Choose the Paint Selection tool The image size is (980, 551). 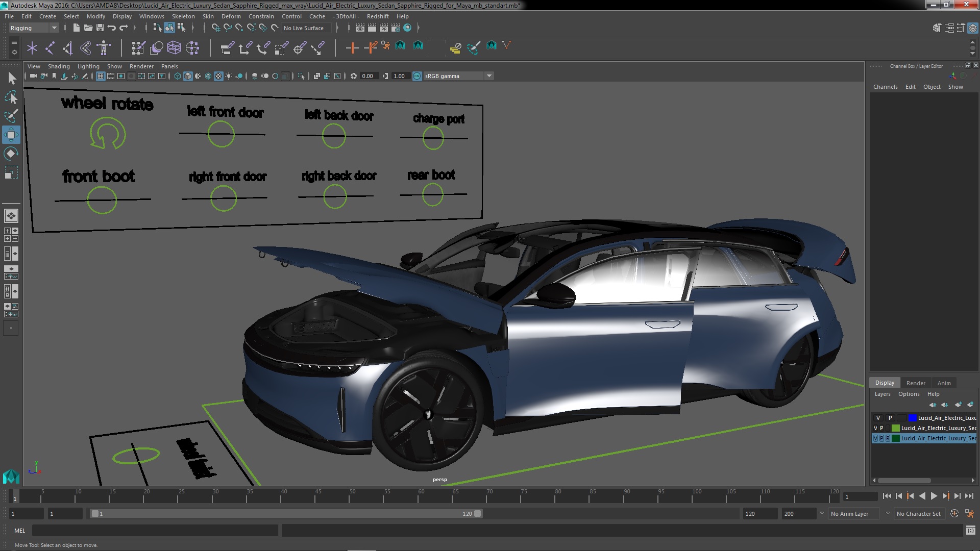[11, 116]
